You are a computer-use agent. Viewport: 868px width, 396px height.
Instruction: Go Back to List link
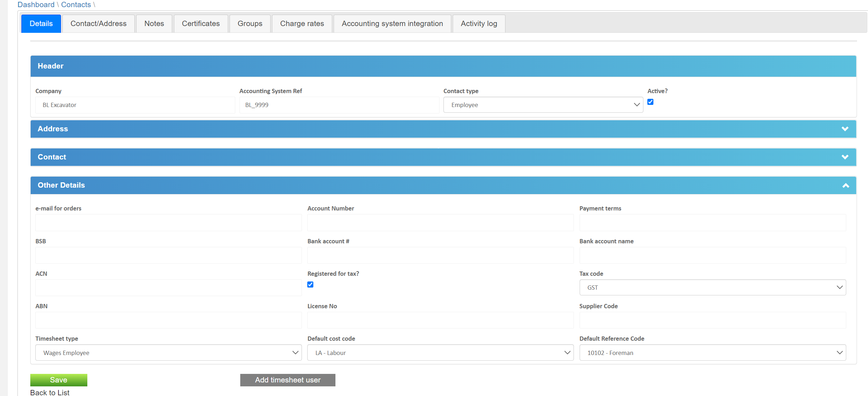50,392
